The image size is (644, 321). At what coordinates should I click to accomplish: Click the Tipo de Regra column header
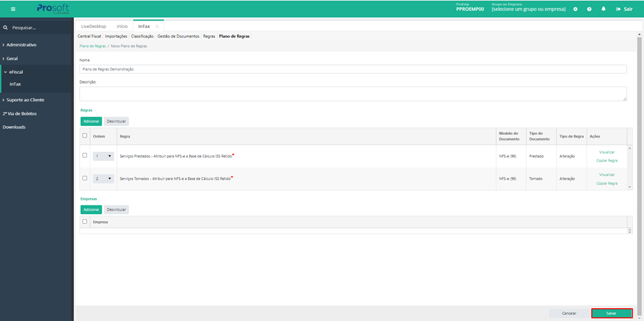(x=571, y=136)
